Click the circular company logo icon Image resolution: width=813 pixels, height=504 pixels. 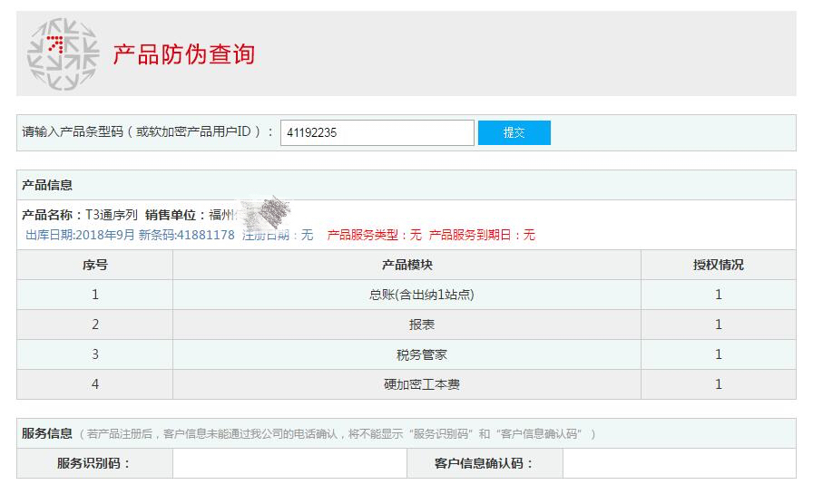pyautogui.click(x=63, y=53)
